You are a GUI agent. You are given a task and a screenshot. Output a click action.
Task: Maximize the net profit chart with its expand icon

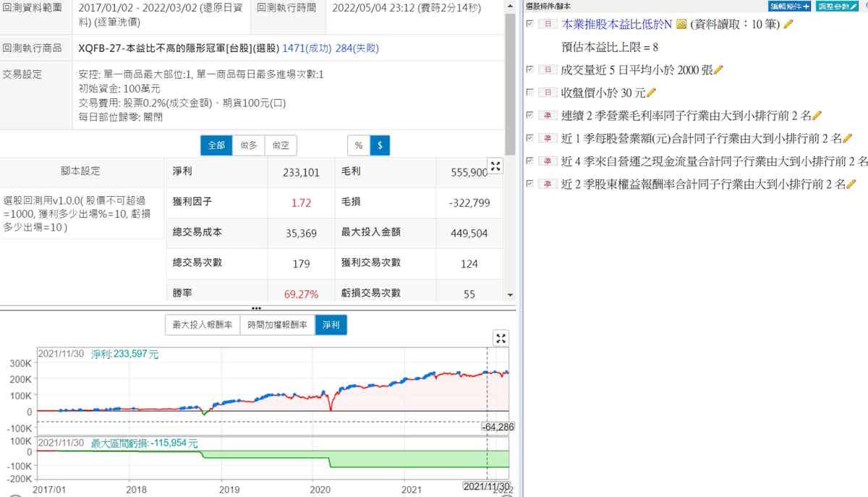click(501, 339)
